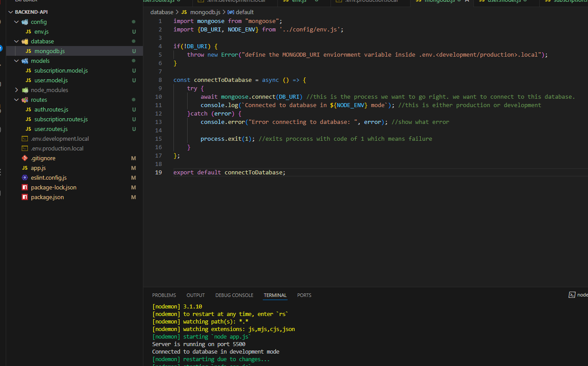Viewport: 588px width, 366px height.
Task: Close the mongodb.js editor tab
Action: pos(467,1)
